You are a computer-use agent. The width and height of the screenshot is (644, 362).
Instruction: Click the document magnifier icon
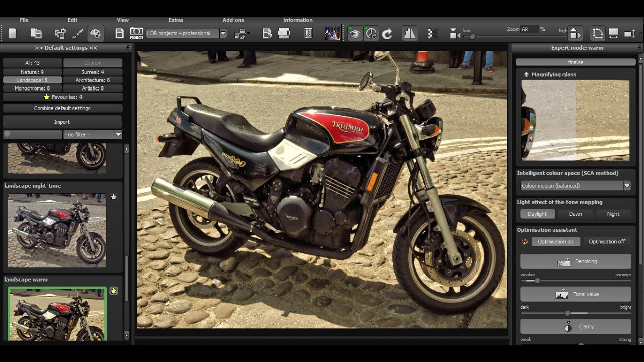308,34
